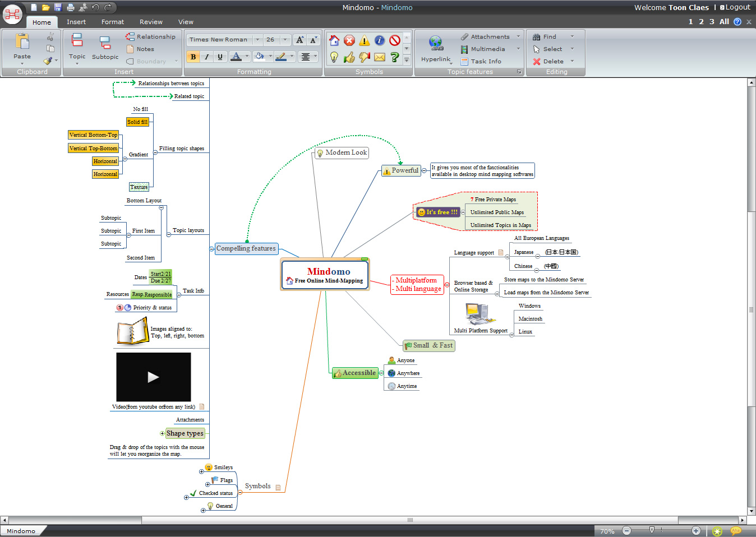Select the Mindomo map tab at bottom
Screen dimensions: 756x537
click(21, 531)
